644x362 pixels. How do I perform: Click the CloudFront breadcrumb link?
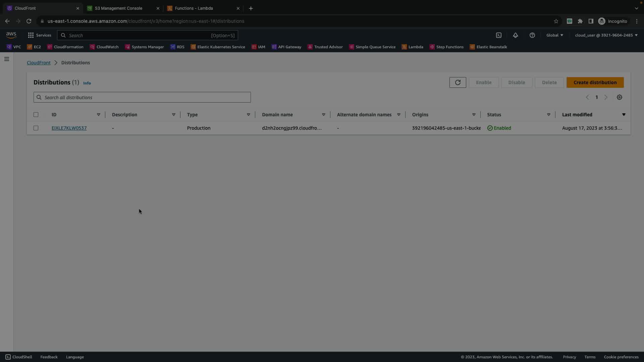(x=39, y=63)
